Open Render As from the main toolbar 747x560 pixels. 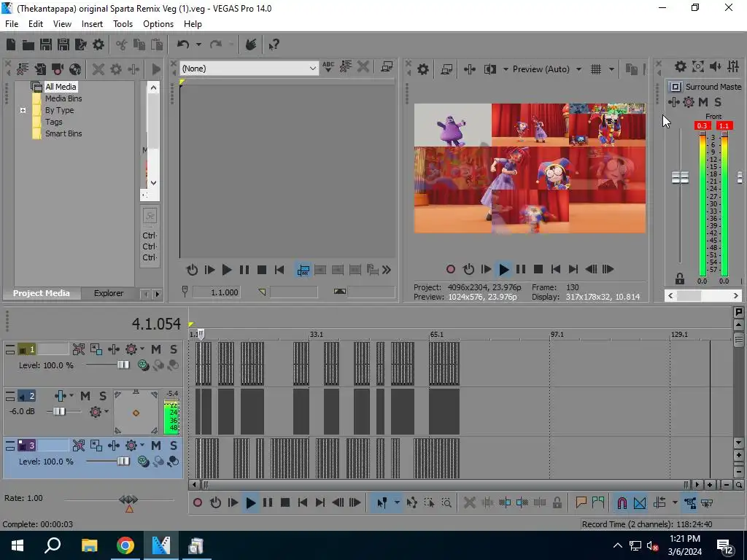click(80, 44)
